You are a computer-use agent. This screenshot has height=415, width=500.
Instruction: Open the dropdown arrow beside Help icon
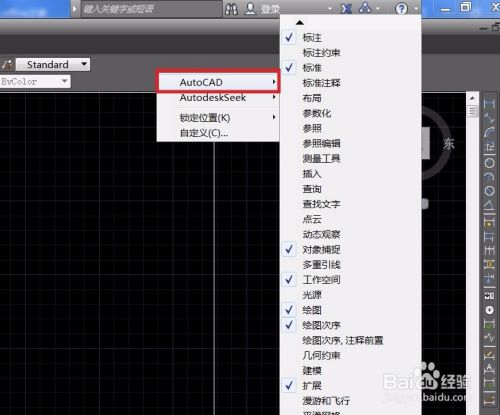tap(416, 9)
